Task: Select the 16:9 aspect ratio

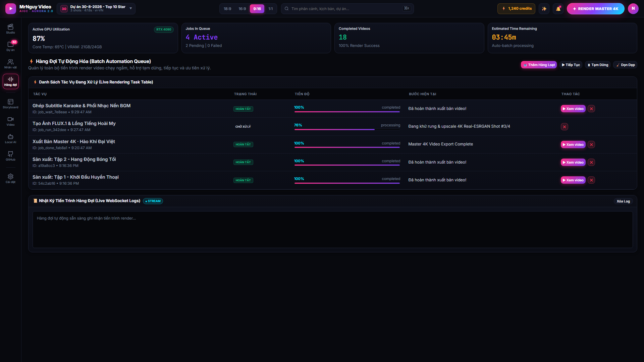Action: coord(242,9)
